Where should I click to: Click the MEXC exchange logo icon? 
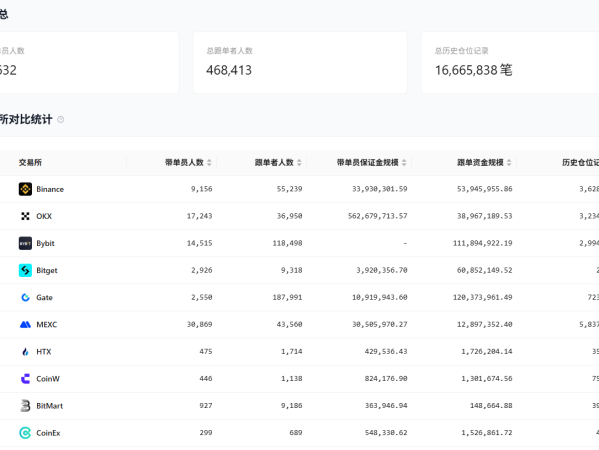(25, 325)
